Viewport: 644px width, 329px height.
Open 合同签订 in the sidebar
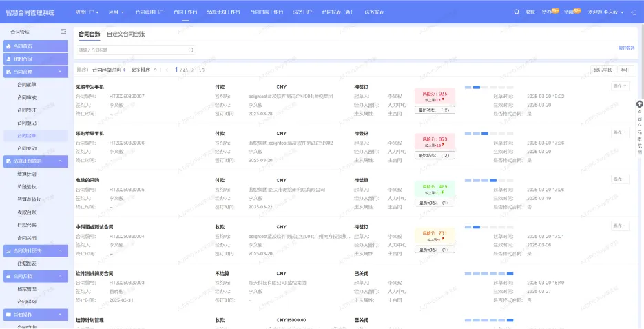27,110
